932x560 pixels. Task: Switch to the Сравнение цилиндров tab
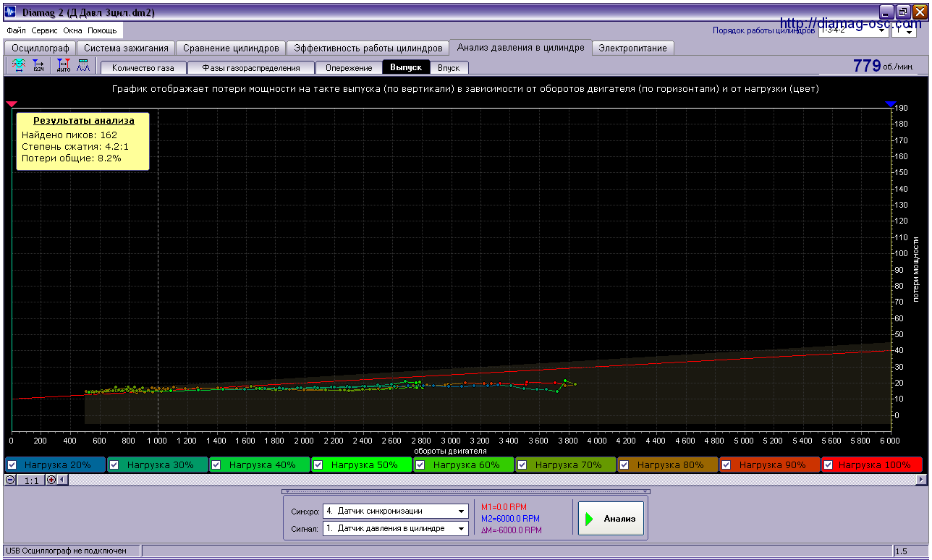tap(231, 48)
